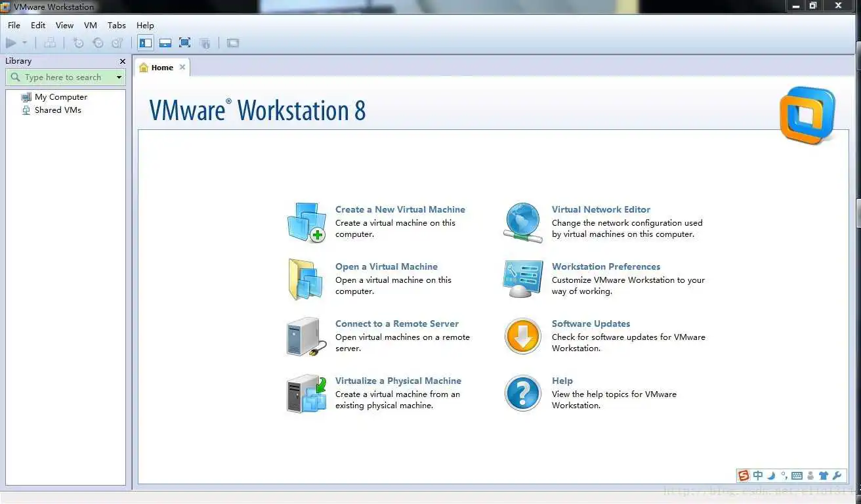The width and height of the screenshot is (861, 504).
Task: Open the File menu
Action: [14, 25]
